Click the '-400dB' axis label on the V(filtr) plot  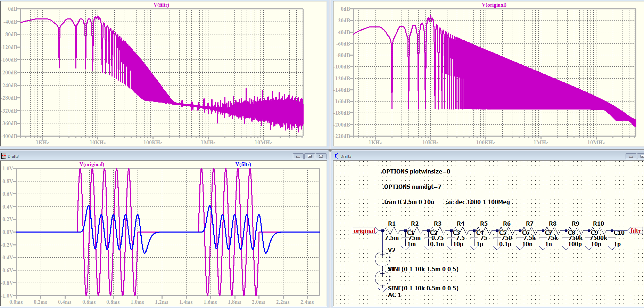coord(9,136)
